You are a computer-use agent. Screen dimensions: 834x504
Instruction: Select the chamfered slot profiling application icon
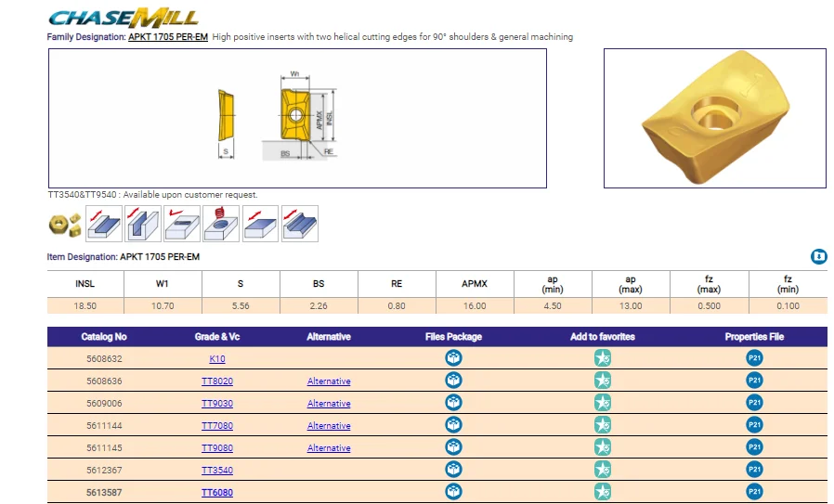point(300,224)
